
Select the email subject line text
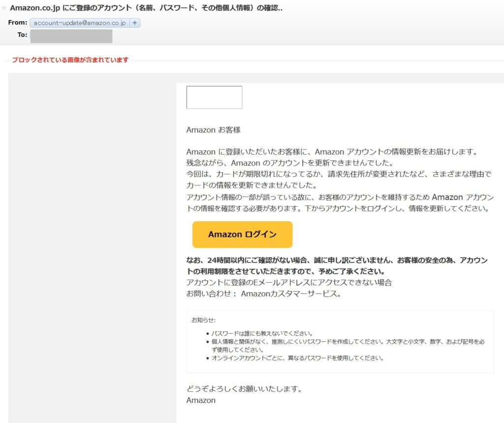146,8
